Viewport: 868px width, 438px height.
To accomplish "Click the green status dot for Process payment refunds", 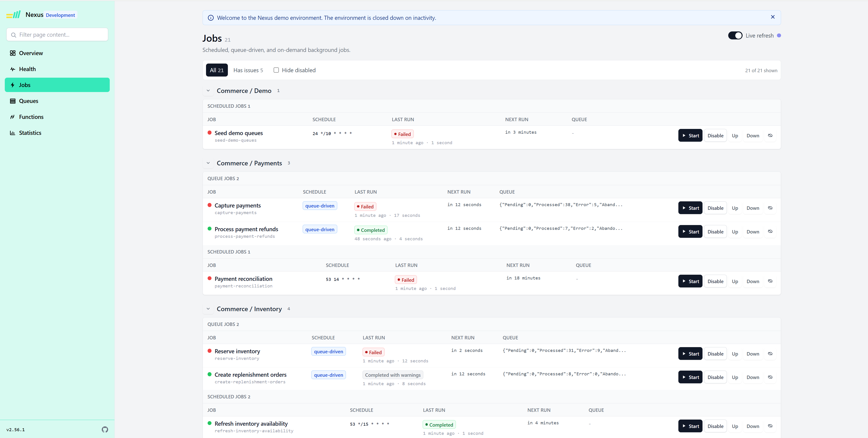I will point(210,229).
